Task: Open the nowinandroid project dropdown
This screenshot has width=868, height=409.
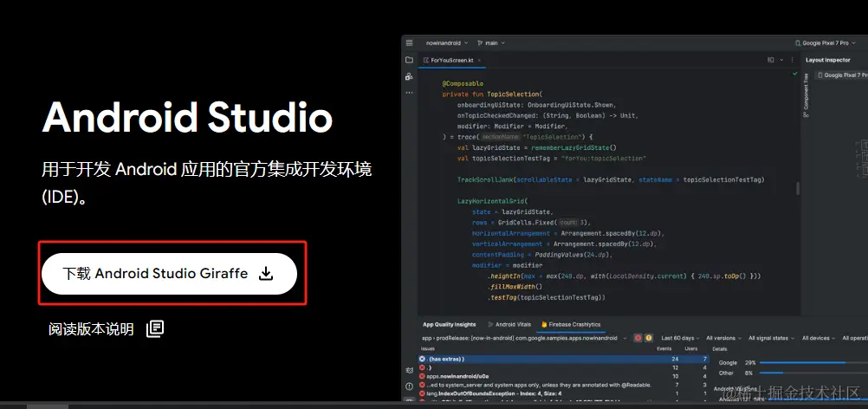Action: pyautogui.click(x=447, y=42)
